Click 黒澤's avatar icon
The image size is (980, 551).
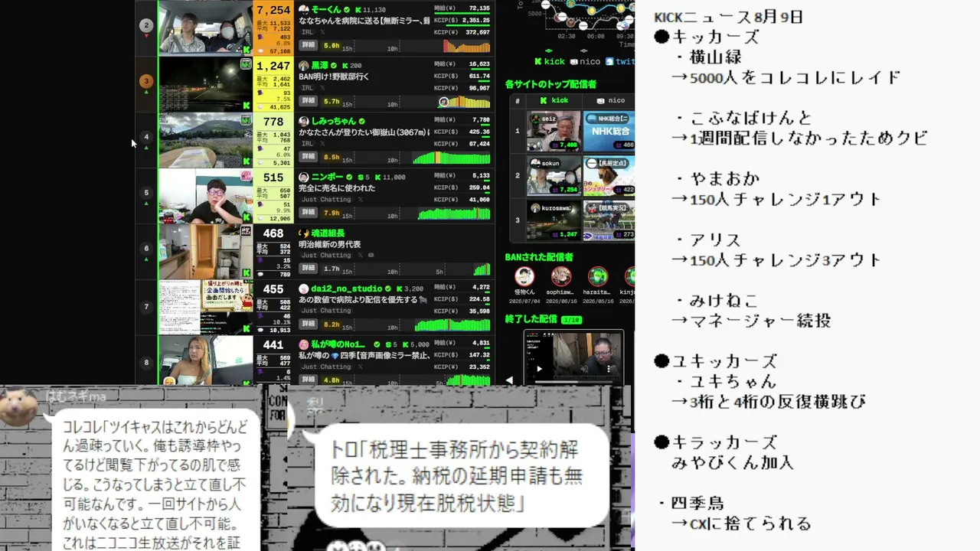304,66
